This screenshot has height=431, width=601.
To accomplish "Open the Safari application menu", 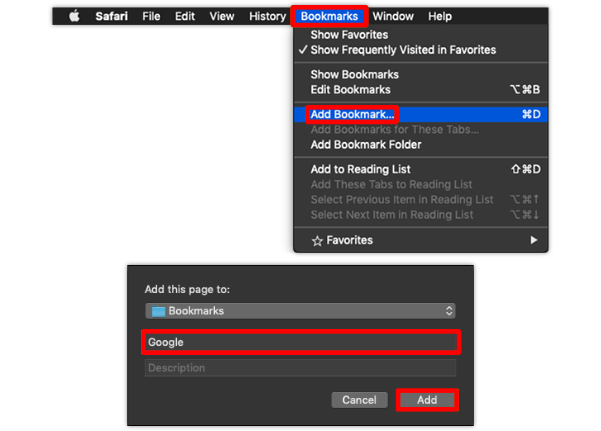I will coord(112,16).
